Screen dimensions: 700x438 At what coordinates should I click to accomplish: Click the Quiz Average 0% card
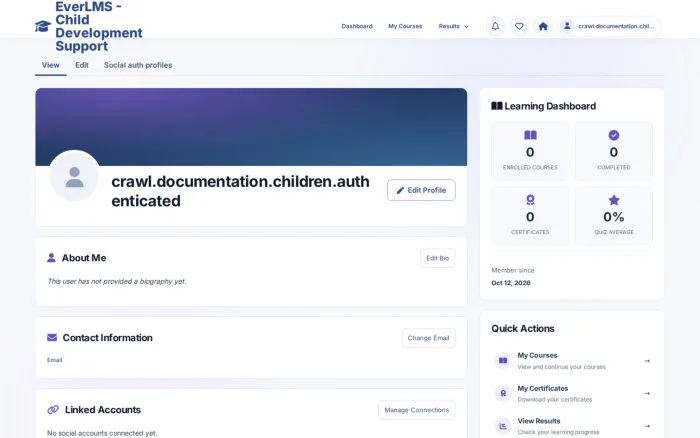pos(614,216)
